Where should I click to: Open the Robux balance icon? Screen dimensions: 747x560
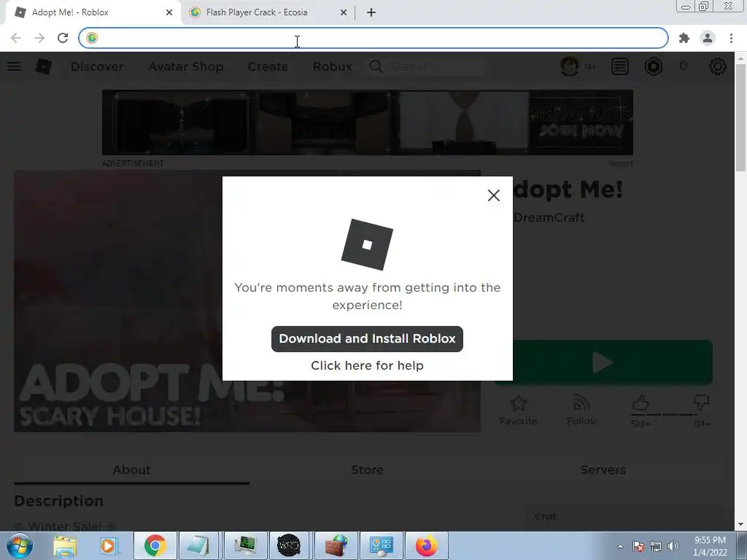click(654, 66)
